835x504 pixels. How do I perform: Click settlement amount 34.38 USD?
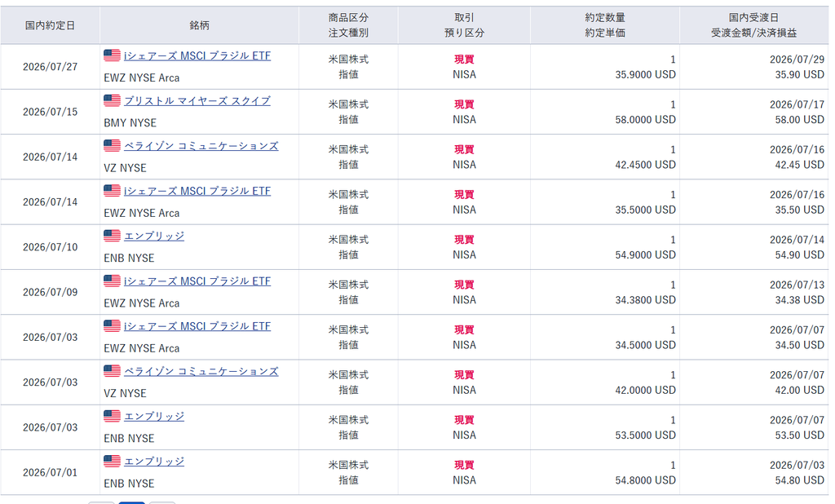coord(799,300)
